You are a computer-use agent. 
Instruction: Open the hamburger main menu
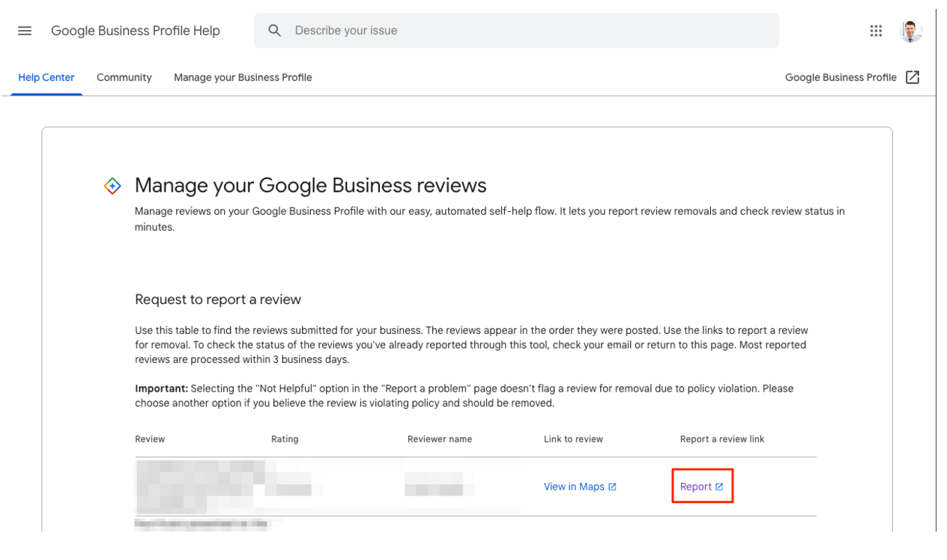tap(25, 31)
